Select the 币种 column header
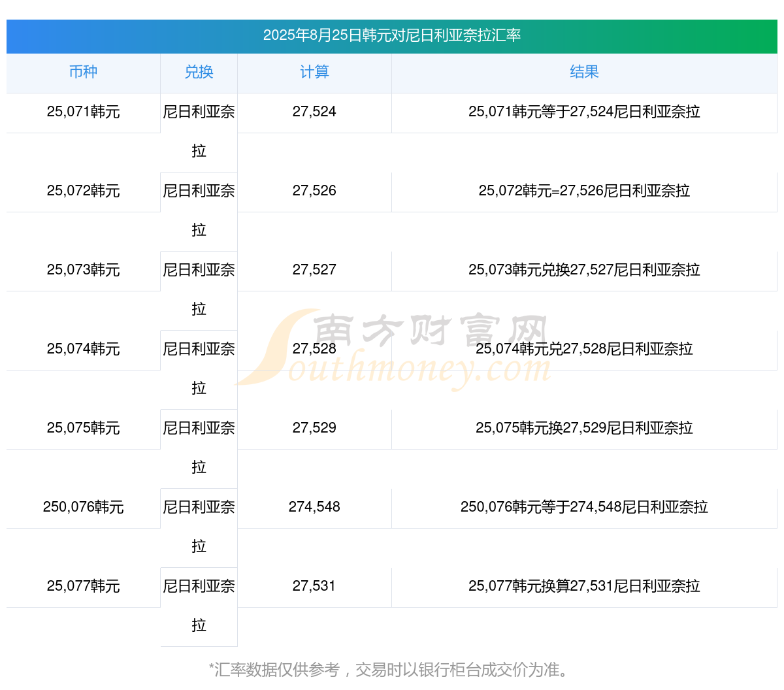The height and width of the screenshot is (690, 784). 83,72
